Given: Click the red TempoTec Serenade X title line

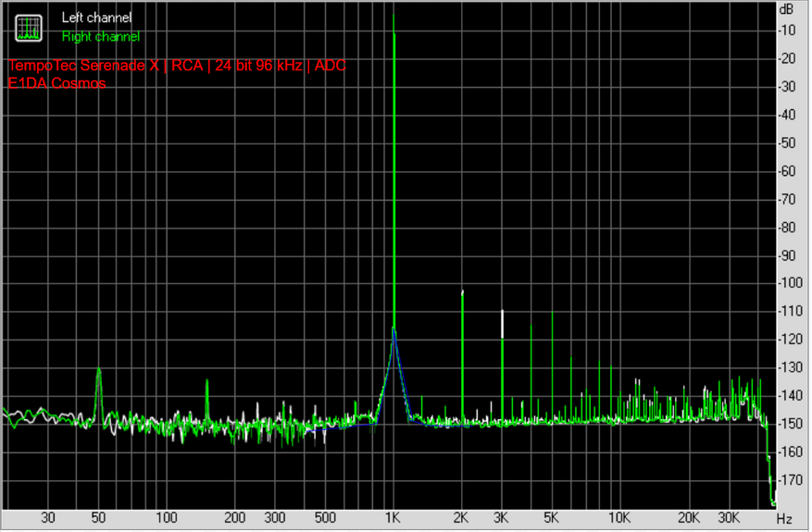Looking at the screenshot, I should pyautogui.click(x=177, y=65).
